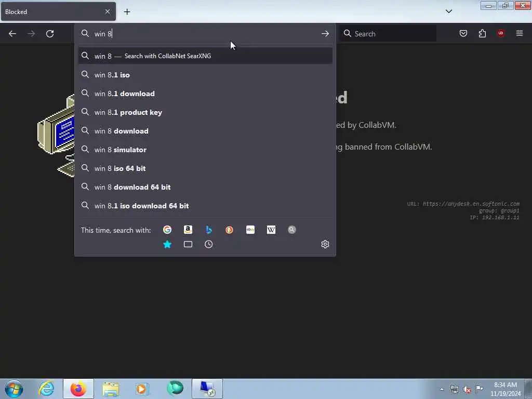Open the clock showing 8:34 AM
This screenshot has width=532, height=399.
(x=505, y=389)
